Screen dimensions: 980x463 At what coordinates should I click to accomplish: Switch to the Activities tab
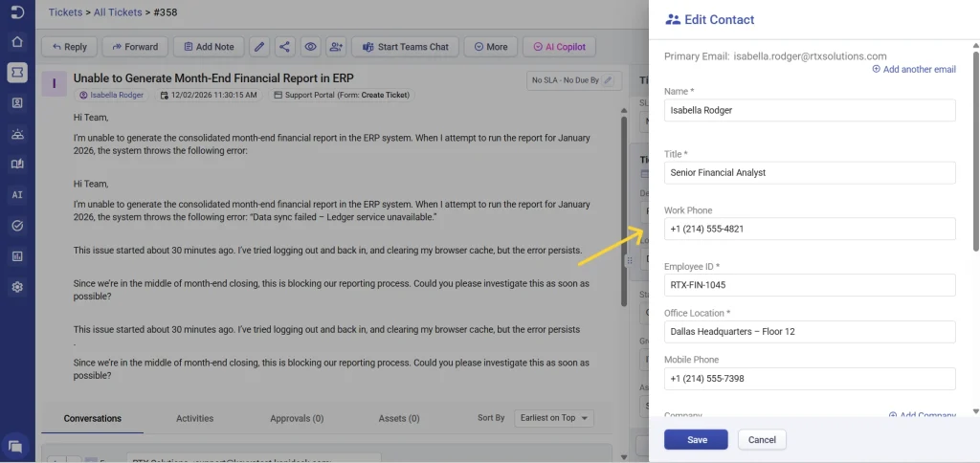click(194, 419)
